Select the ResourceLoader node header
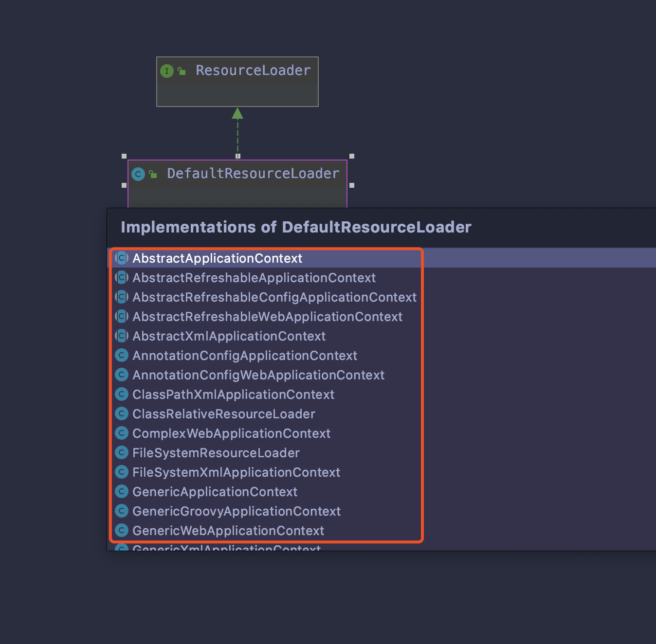The image size is (656, 644). point(253,71)
